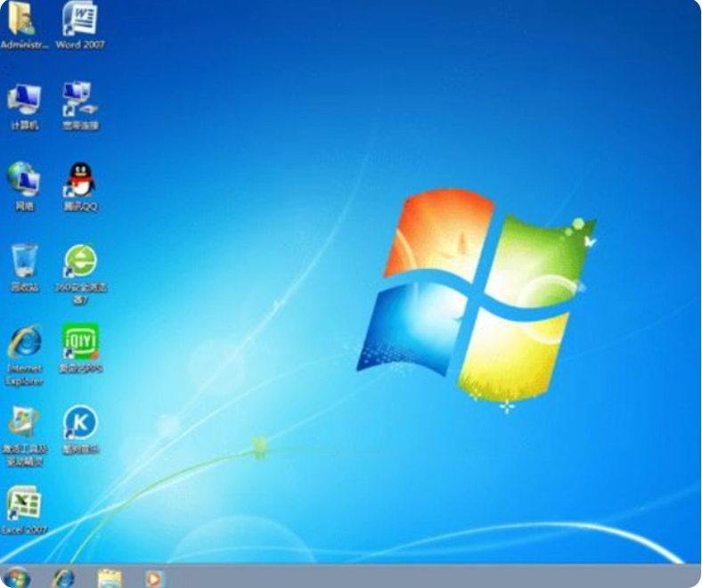Launch the 360 secure browser shortcut
This screenshot has height=588, width=702.
coord(80,261)
